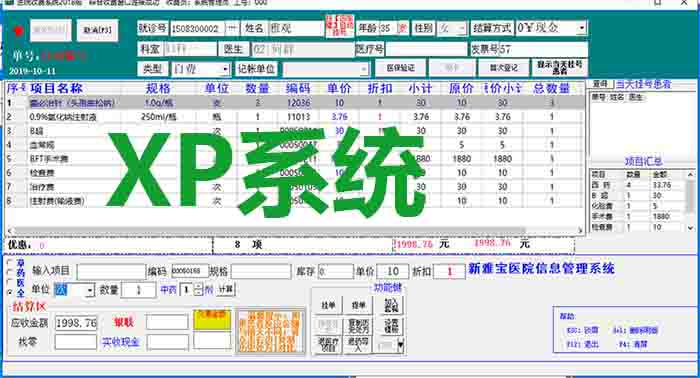Click the 就诊号 visit number field
Viewport: 700px width, 378px height.
tap(197, 29)
